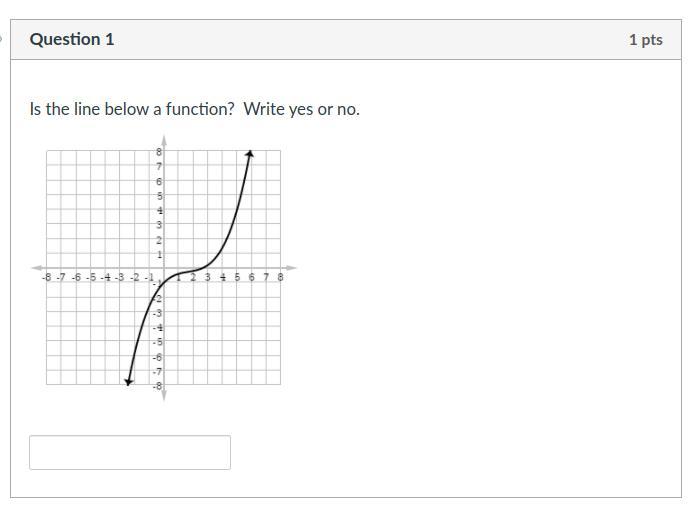Viewport: 689px width, 522px height.
Task: Click the upper arrowhead of the curve
Action: tap(249, 154)
